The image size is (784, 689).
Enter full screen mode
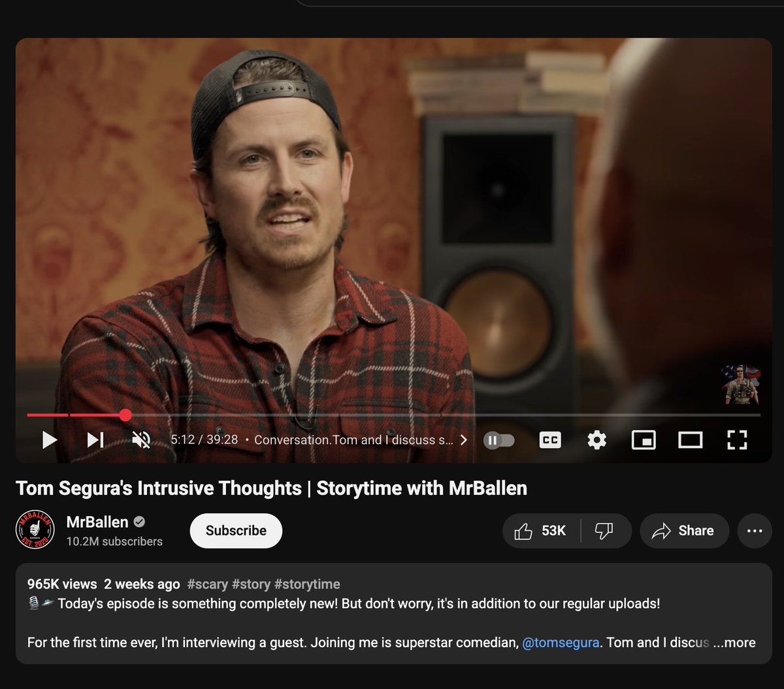coord(737,440)
